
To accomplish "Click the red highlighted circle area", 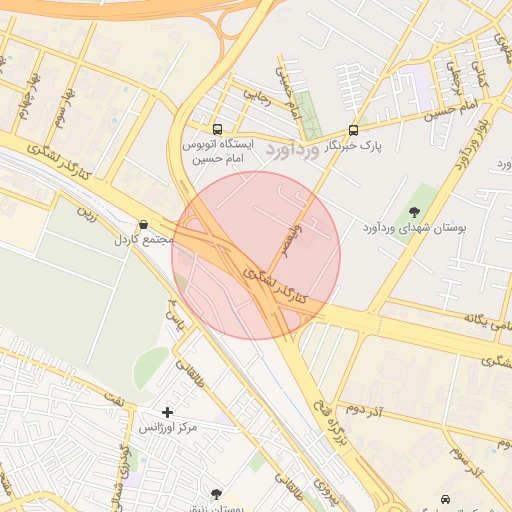I will 256,255.
